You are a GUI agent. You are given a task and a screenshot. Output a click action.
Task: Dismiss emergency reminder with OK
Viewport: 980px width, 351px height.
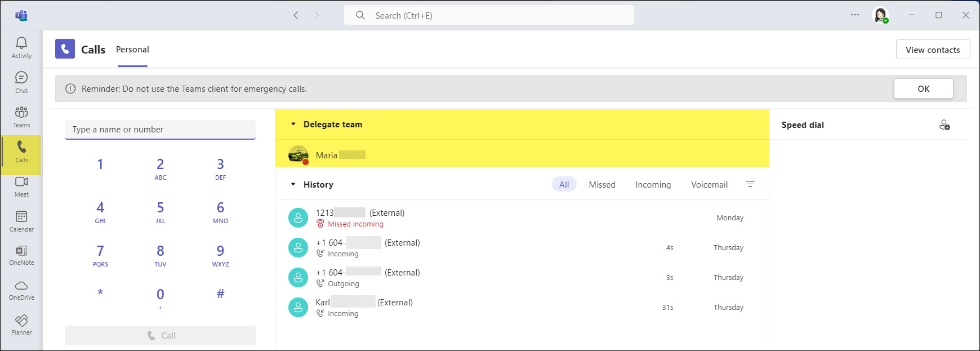(x=923, y=88)
